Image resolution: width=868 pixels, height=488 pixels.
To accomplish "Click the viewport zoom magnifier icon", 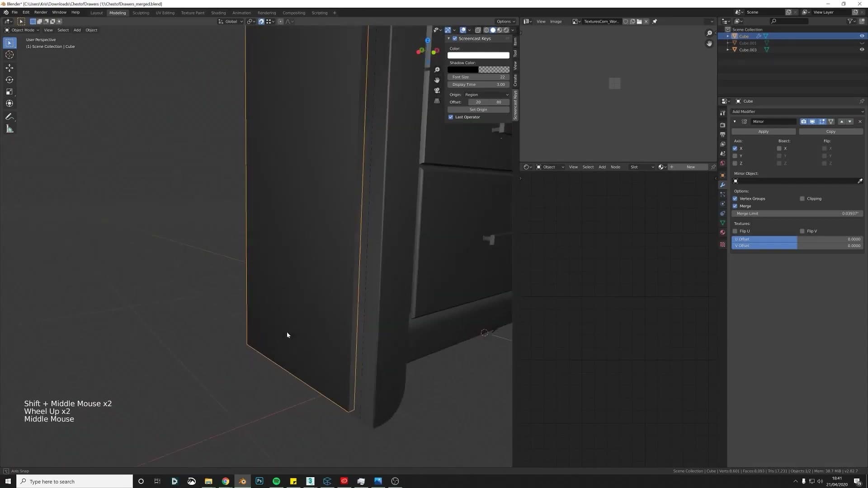I will tap(437, 70).
